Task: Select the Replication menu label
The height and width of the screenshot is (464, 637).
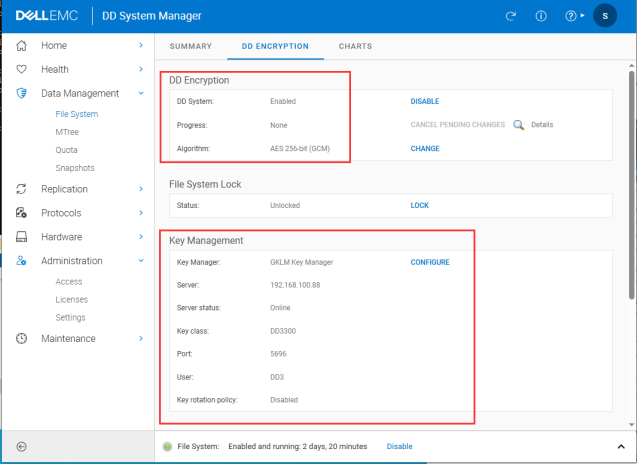Action: [64, 189]
